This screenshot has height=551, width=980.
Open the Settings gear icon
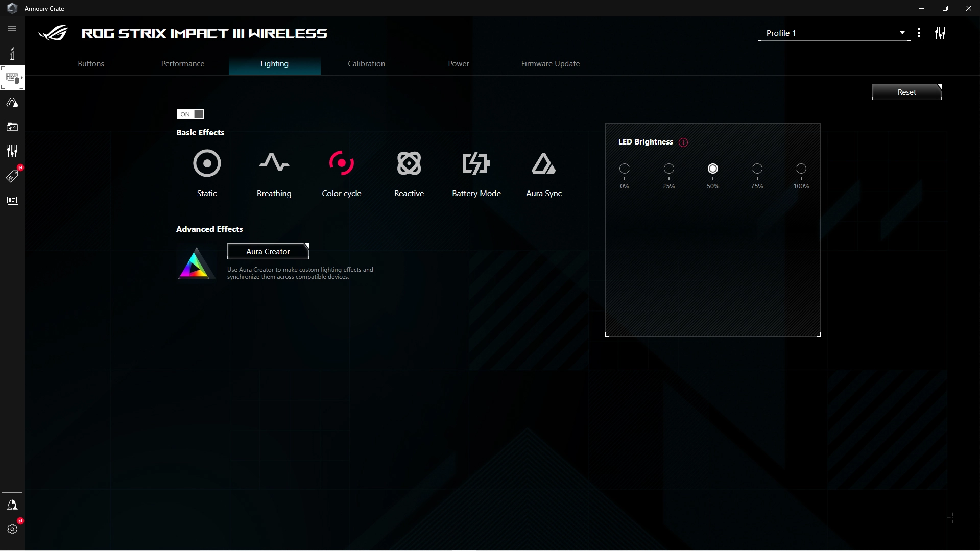[x=12, y=529]
